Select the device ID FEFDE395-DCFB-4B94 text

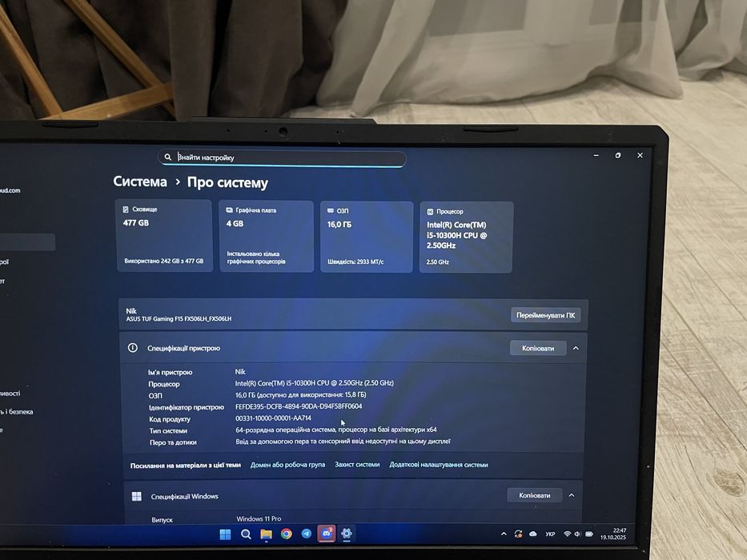(x=299, y=406)
